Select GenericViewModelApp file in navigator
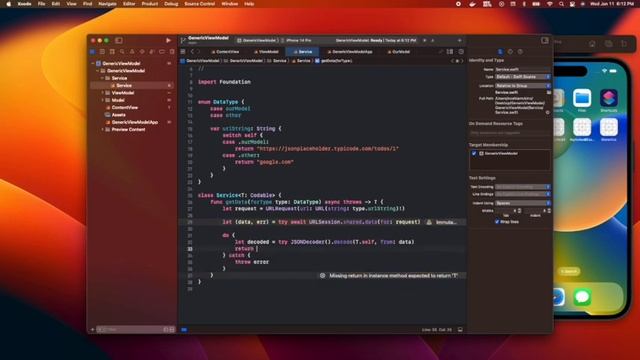Viewport: 640px width, 360px height. click(133, 122)
